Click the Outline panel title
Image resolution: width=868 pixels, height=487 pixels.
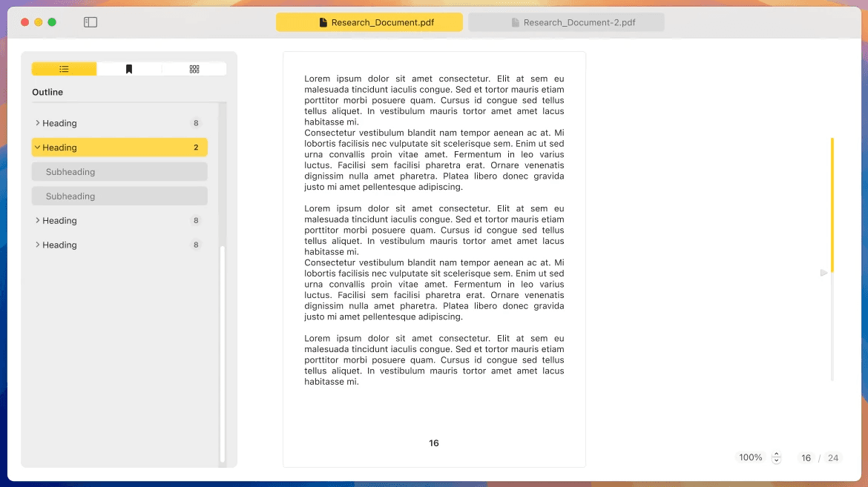(47, 92)
